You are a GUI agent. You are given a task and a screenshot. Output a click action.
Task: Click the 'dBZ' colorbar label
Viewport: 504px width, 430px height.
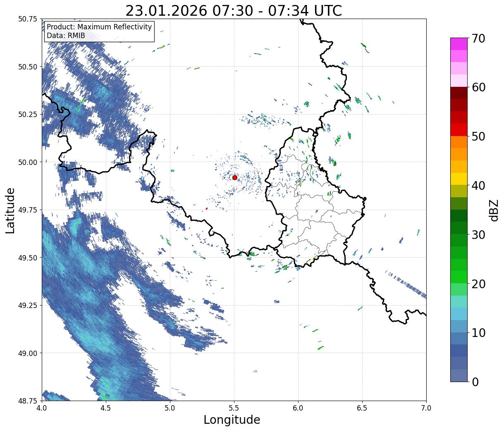tap(494, 210)
